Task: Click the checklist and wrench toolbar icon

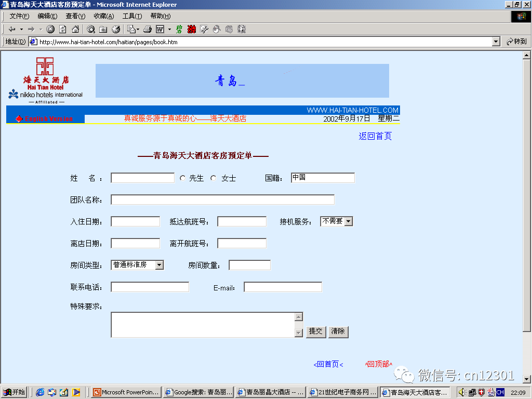Action: tap(204, 29)
